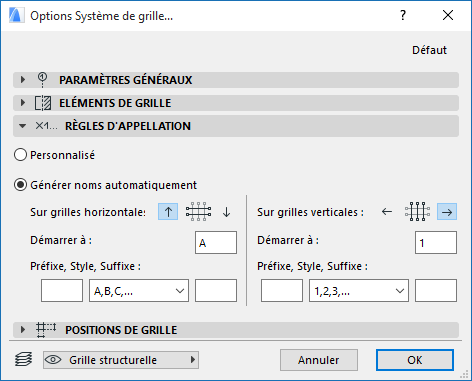Edit the horizontal Démarrer à field containing A

tap(216, 243)
